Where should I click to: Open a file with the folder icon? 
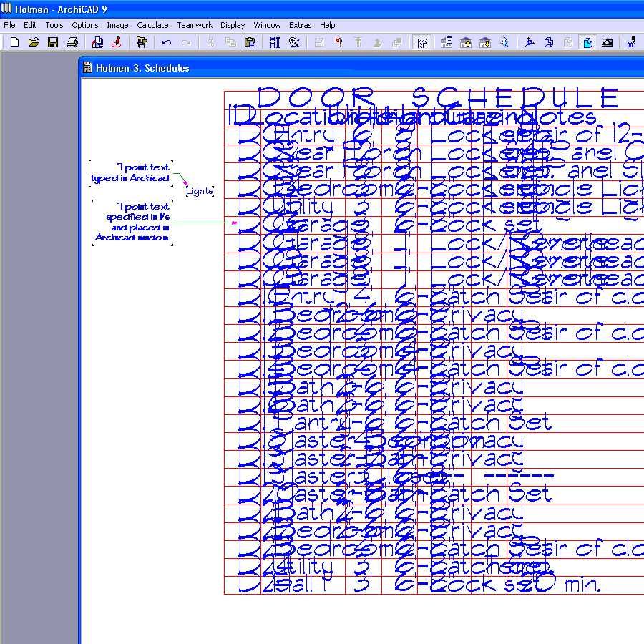34,42
